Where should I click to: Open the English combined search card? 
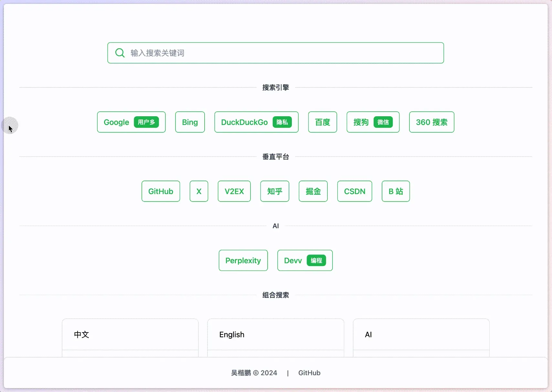pyautogui.click(x=276, y=338)
